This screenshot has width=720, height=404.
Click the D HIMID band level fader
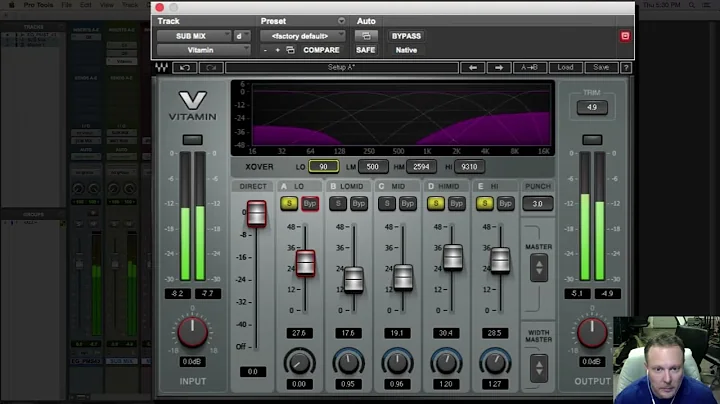(x=453, y=256)
